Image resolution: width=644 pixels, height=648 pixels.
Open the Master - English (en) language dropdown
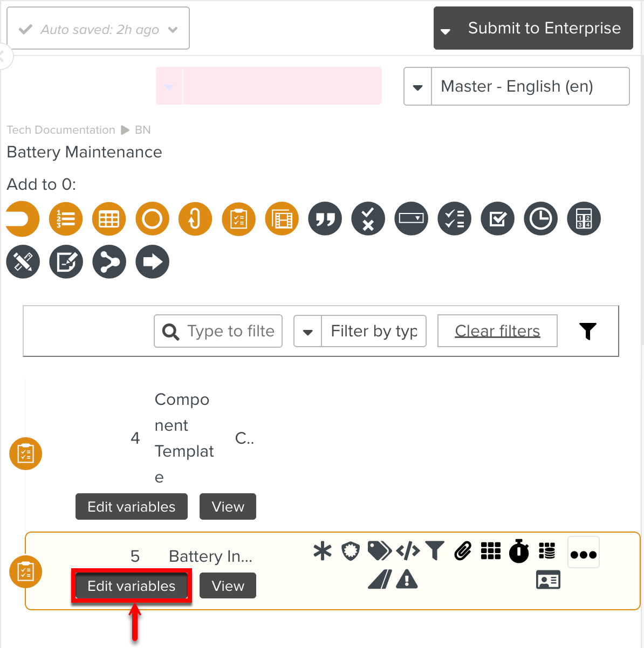click(x=418, y=87)
